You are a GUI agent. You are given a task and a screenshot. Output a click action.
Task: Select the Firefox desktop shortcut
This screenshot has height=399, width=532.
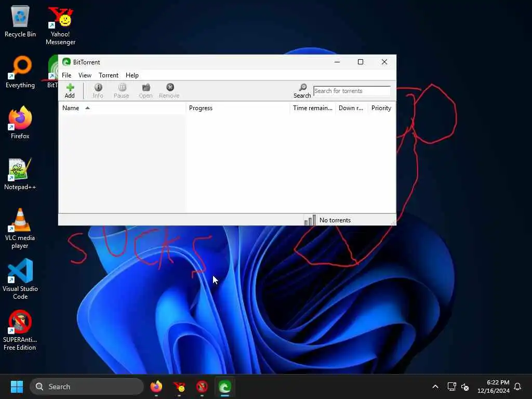(x=20, y=123)
